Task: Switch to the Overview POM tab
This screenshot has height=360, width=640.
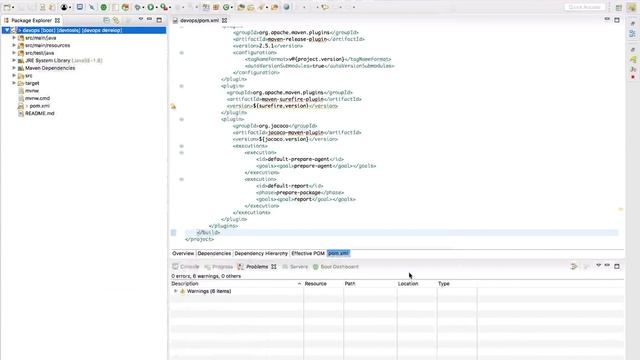Action: pyautogui.click(x=183, y=253)
